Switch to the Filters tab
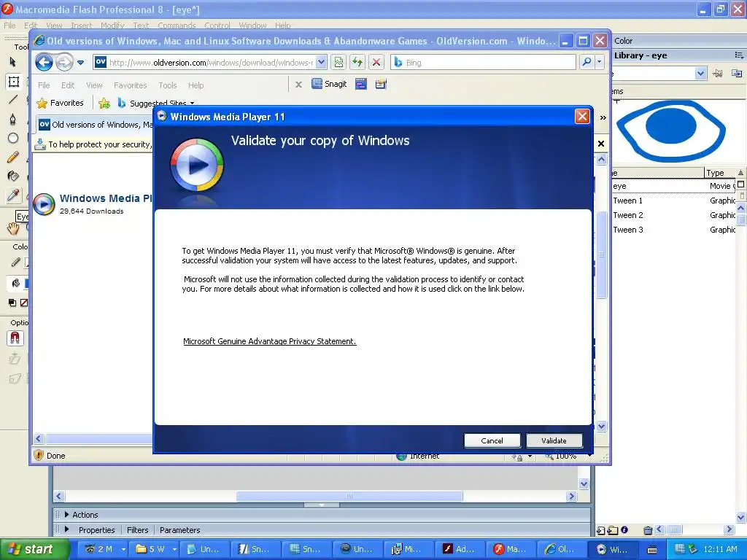Viewport: 747px width, 560px height. point(137,530)
